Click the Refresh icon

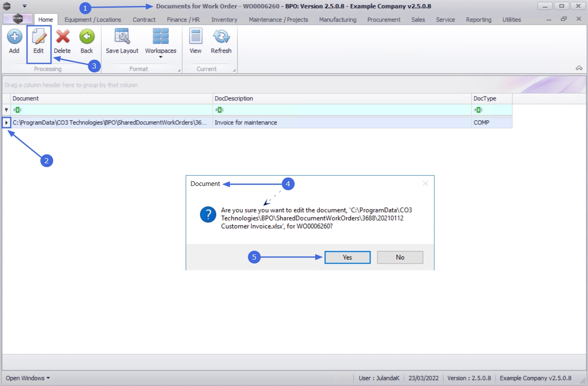[x=221, y=37]
